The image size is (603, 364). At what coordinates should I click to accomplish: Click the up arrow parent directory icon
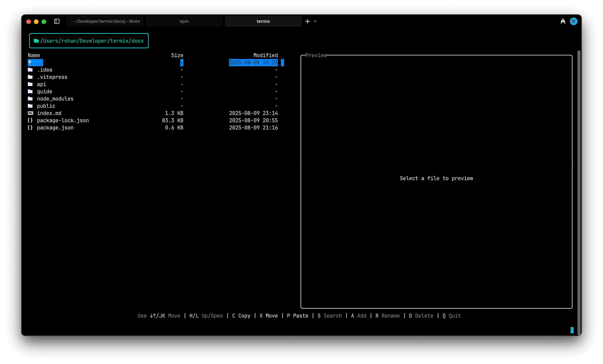[x=30, y=62]
